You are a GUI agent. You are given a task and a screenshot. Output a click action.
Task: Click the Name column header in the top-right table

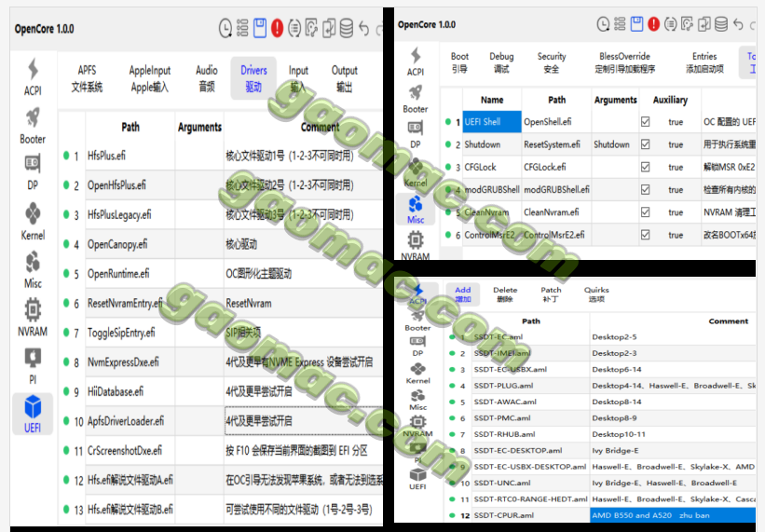click(x=492, y=100)
